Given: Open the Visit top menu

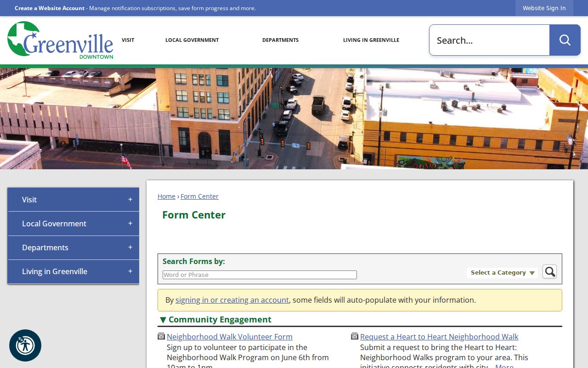Looking at the screenshot, I should click(128, 40).
